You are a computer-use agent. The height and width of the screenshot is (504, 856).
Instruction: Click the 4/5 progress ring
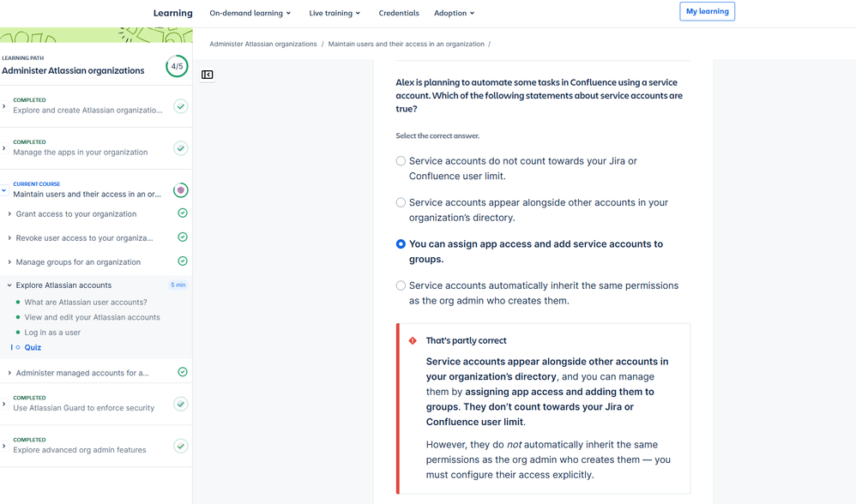(x=176, y=64)
